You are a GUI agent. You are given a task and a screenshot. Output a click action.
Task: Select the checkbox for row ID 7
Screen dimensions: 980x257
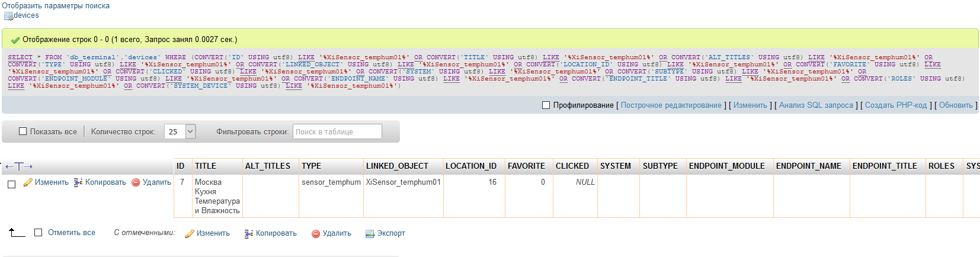click(11, 185)
